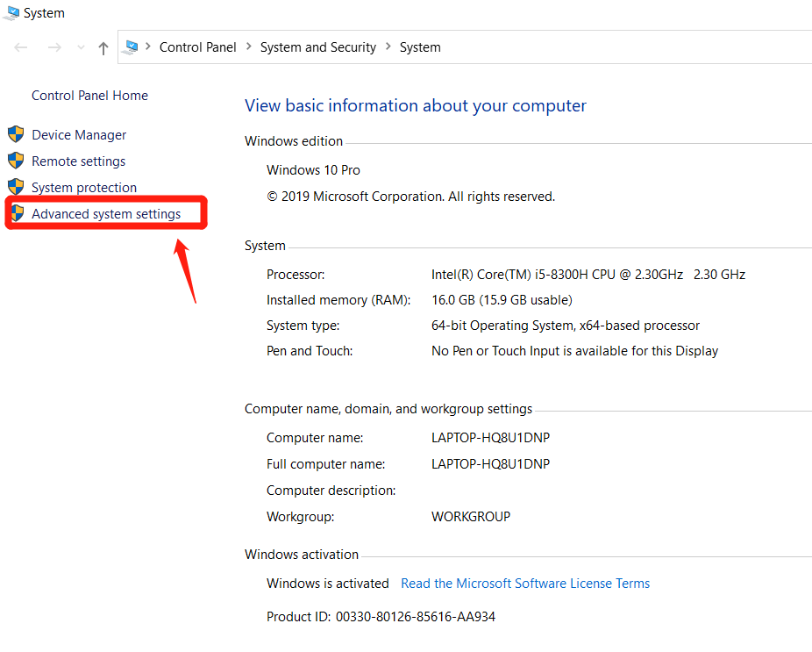Select the System breadcrumb item
The width and height of the screenshot is (812, 652).
(x=420, y=47)
